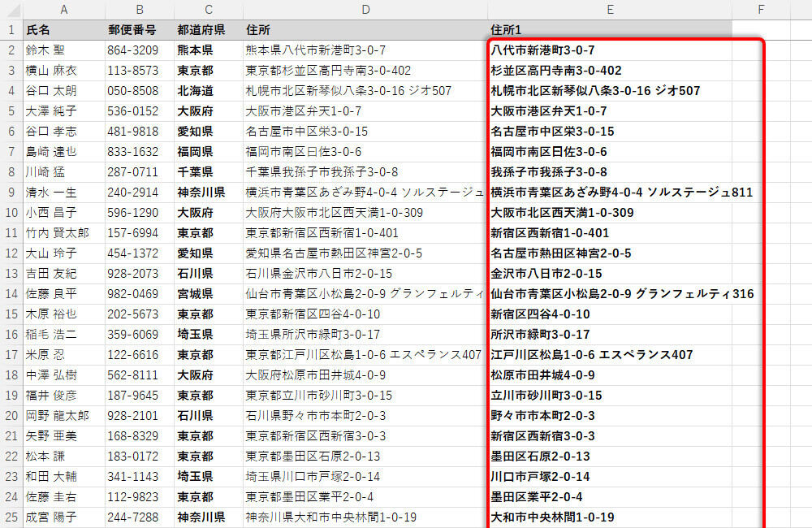
Task: Select row 25 header
Action: (x=11, y=517)
